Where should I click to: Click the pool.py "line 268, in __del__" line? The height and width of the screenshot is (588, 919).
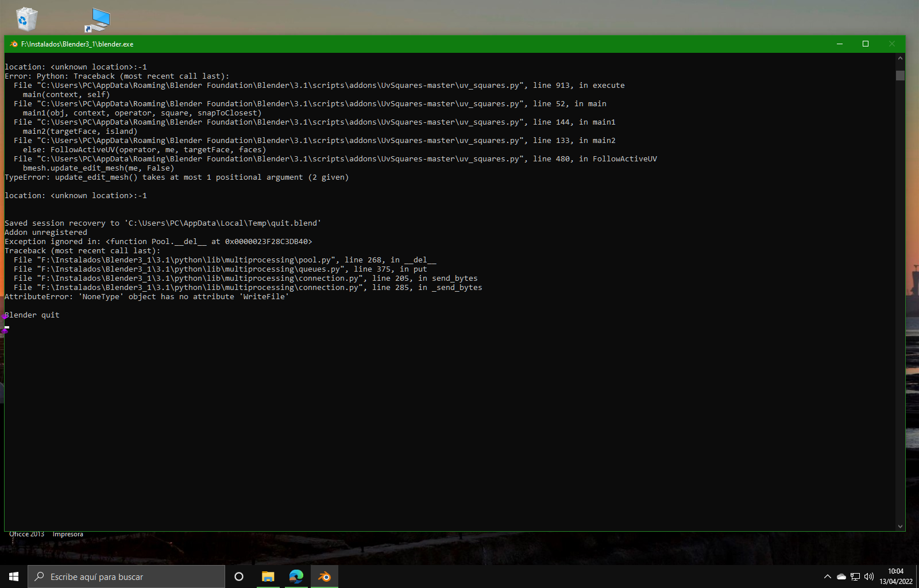pyautogui.click(x=225, y=260)
